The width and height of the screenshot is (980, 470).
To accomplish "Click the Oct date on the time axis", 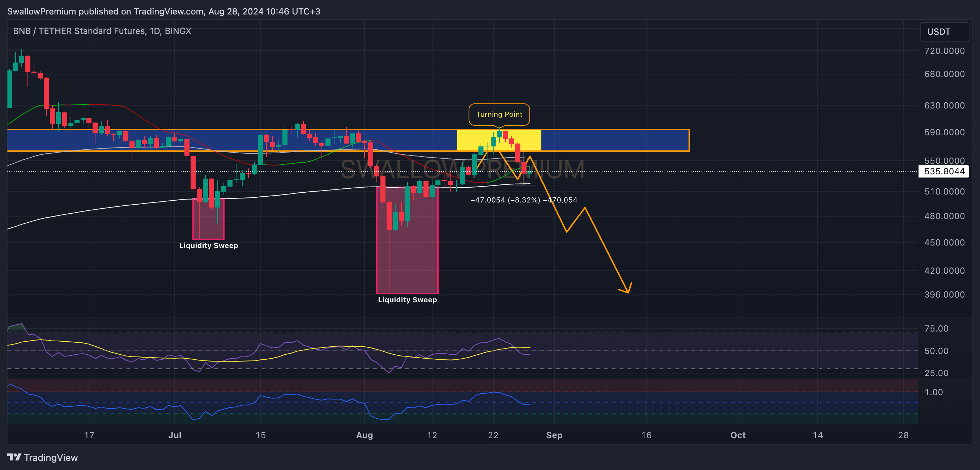I will click(x=738, y=435).
